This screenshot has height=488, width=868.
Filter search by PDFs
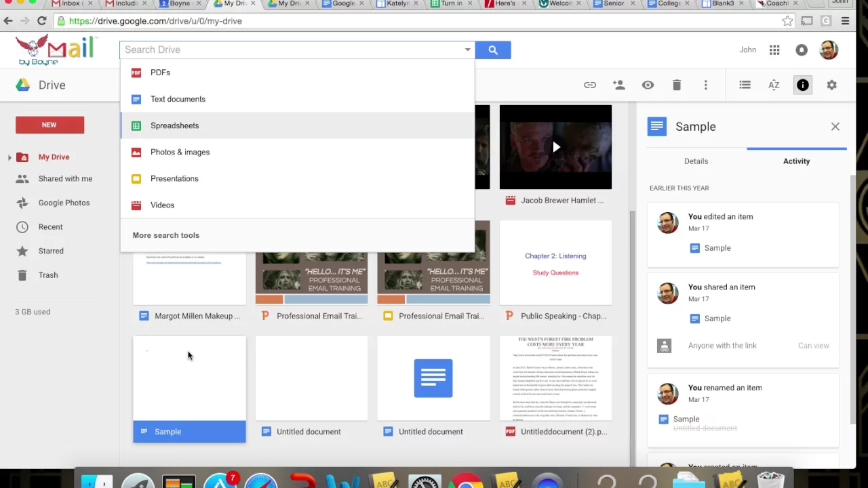click(x=298, y=73)
